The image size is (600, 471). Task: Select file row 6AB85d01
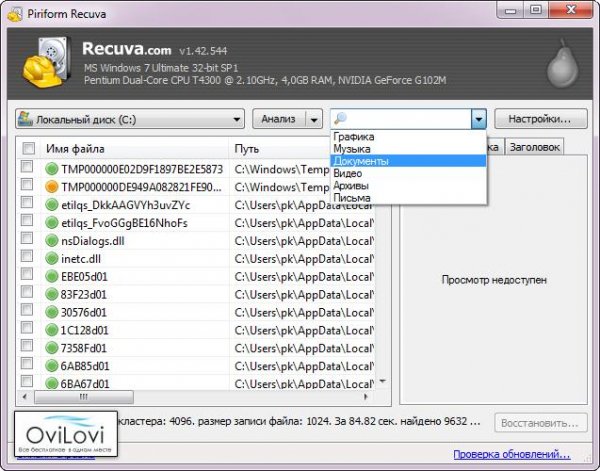[196, 366]
